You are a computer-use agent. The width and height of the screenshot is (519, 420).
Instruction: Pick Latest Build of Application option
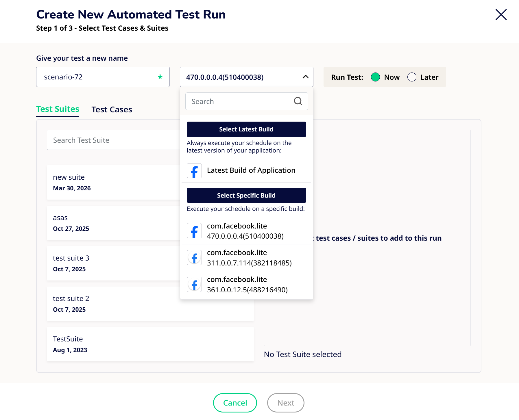251,170
